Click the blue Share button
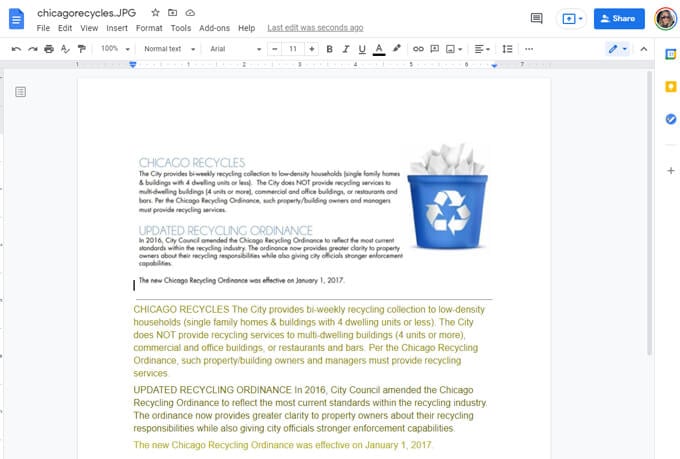680x459 pixels. point(618,18)
